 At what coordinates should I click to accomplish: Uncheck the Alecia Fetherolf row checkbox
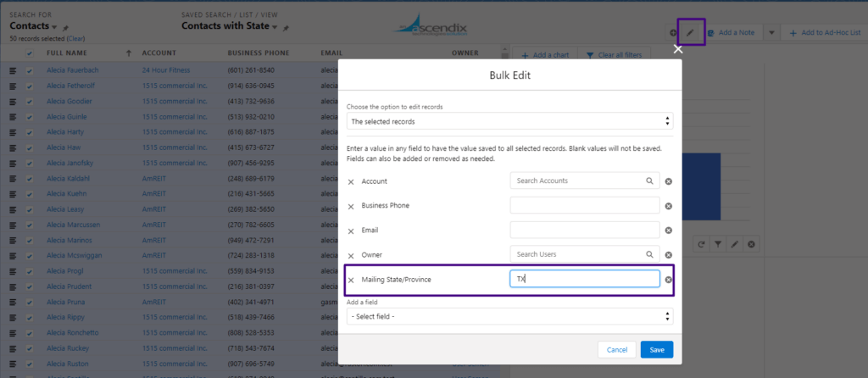[30, 86]
